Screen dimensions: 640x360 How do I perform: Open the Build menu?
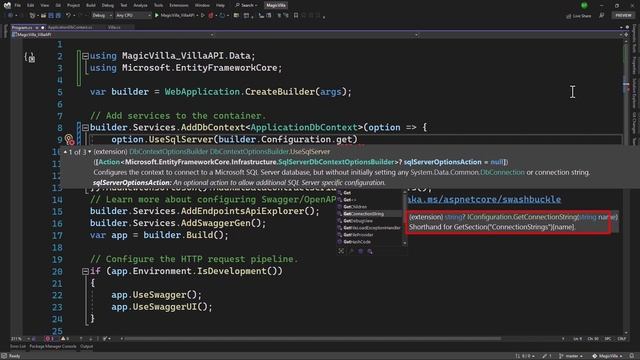pos(91,5)
